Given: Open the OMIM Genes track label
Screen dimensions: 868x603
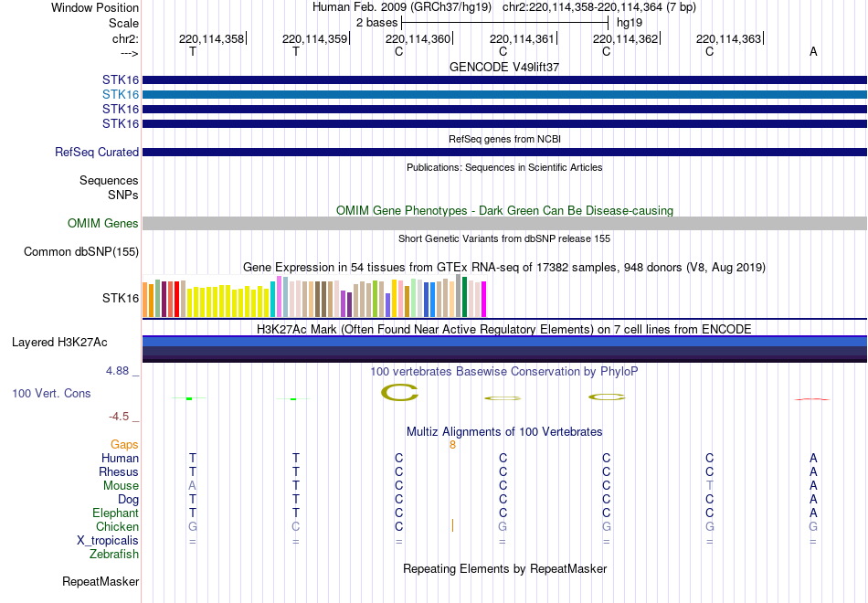Looking at the screenshot, I should click(x=102, y=223).
